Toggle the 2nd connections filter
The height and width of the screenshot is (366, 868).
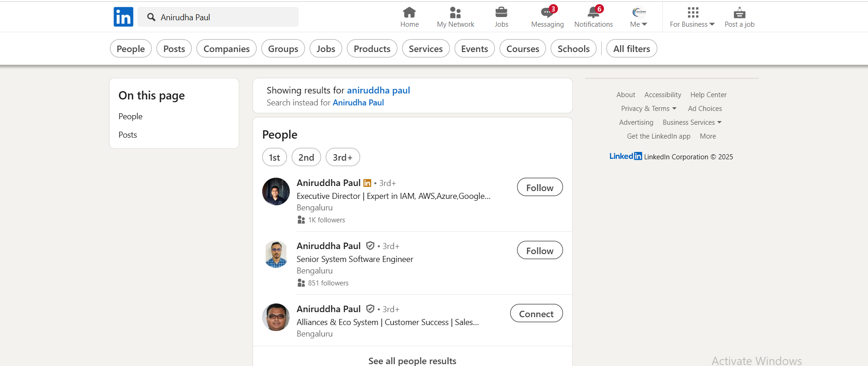point(306,157)
